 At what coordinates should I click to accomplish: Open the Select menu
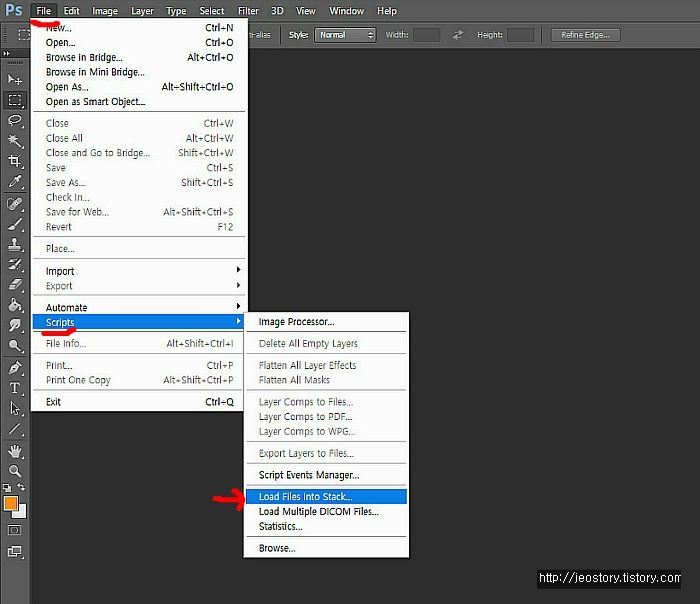click(212, 11)
